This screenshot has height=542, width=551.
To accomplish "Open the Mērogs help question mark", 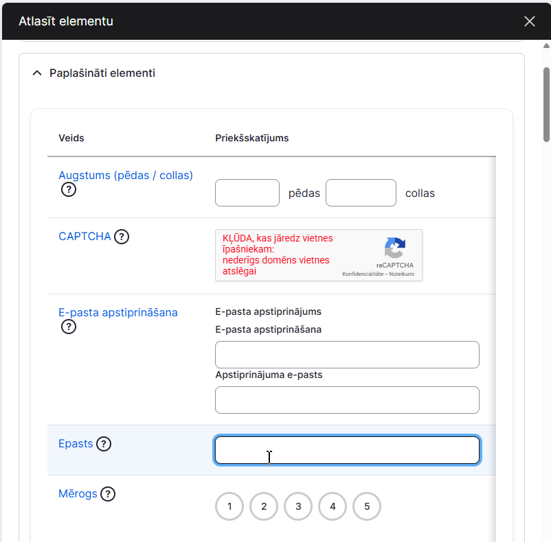I will coord(108,494).
